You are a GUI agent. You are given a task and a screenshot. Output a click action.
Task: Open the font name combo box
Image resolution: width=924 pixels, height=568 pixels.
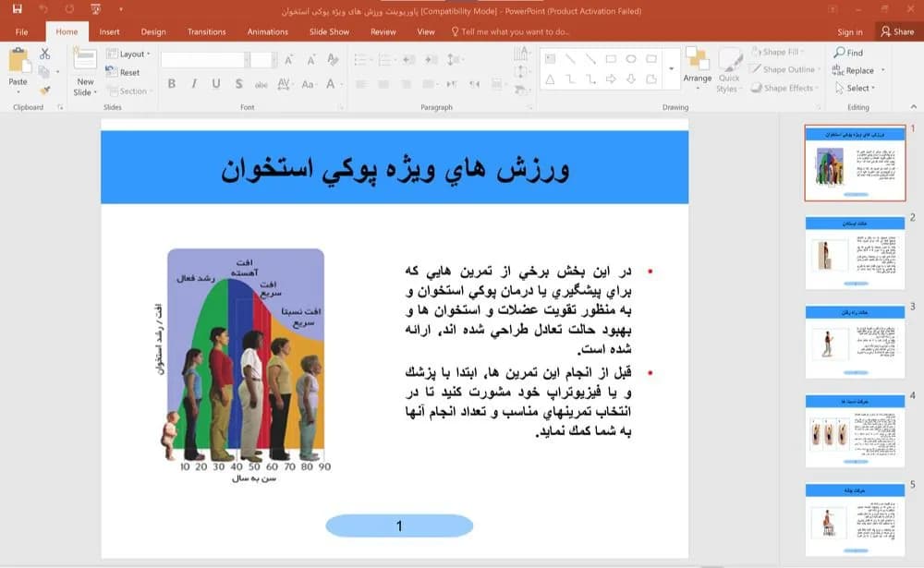pyautogui.click(x=205, y=59)
